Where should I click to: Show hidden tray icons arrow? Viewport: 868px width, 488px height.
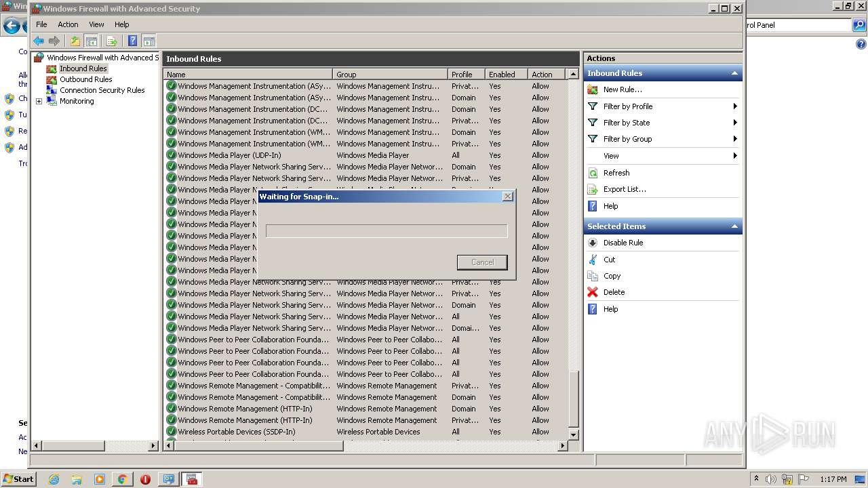[x=756, y=479]
